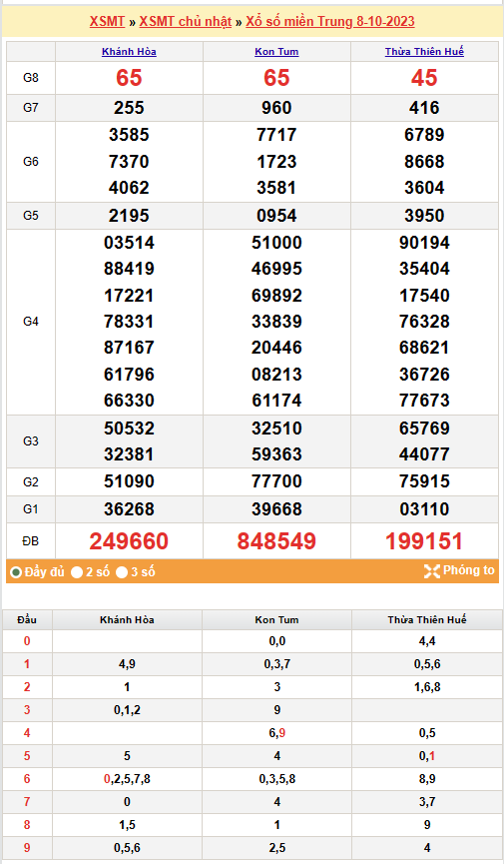Select the 3 số radio option

click(x=122, y=572)
